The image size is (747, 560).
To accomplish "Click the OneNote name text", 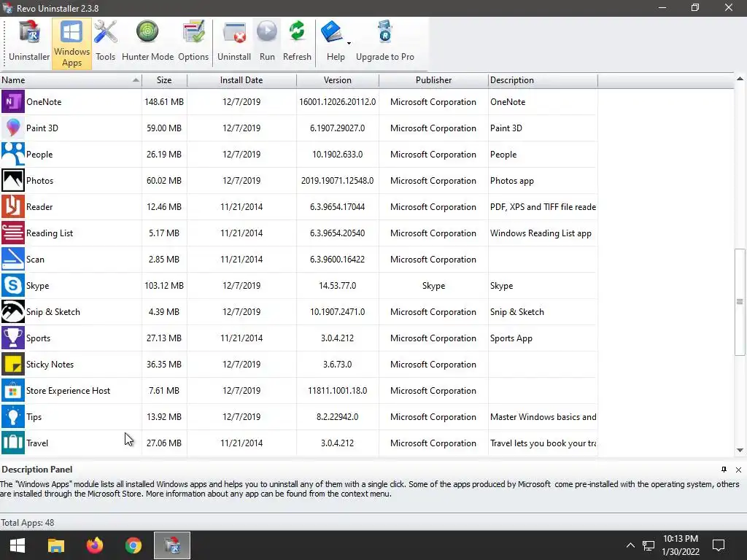I will 44,102.
